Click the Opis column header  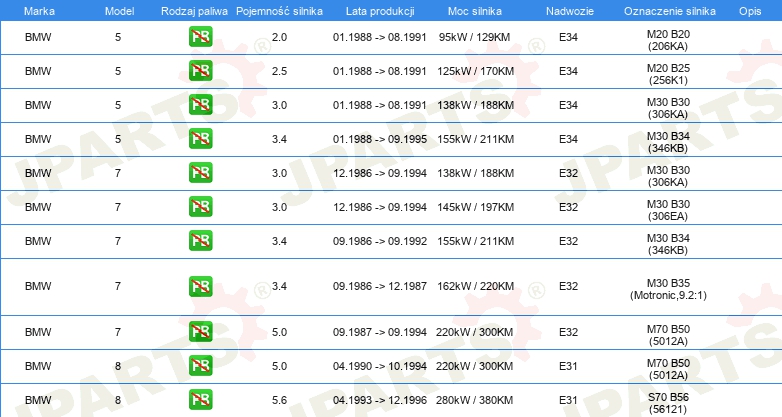[750, 11]
